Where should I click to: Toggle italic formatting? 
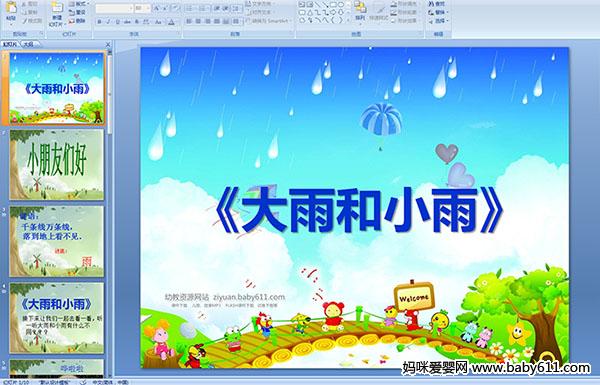click(108, 22)
